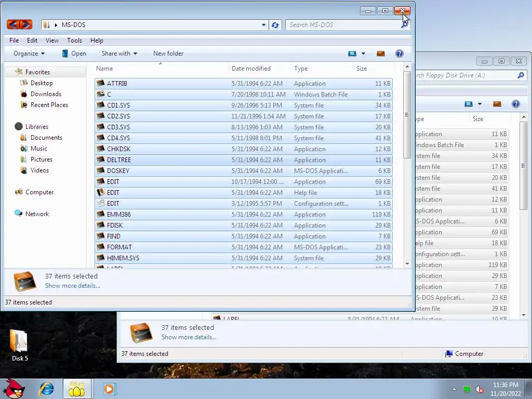Expand view options arrow in MS-DOS window
This screenshot has width=532, height=399.
[x=363, y=54]
